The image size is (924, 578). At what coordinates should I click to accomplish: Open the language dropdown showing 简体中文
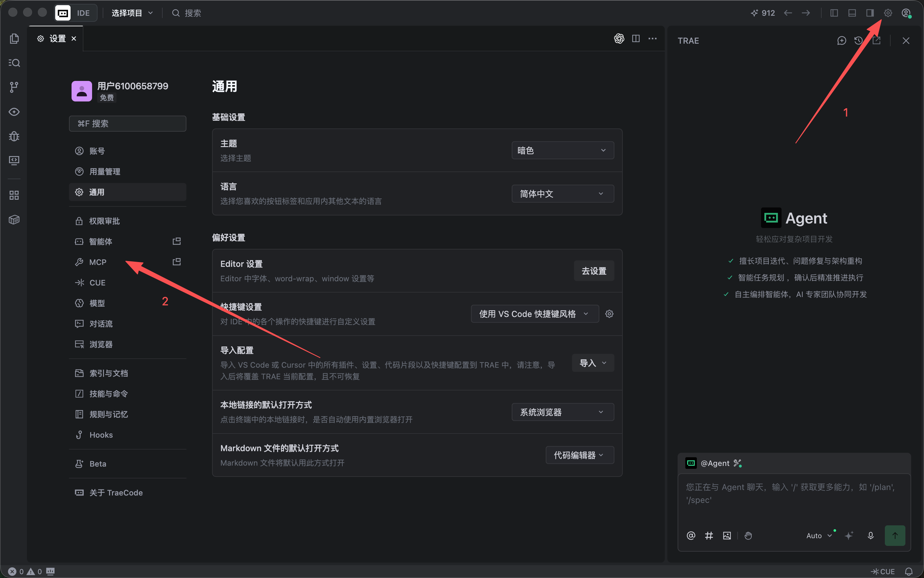click(x=563, y=193)
